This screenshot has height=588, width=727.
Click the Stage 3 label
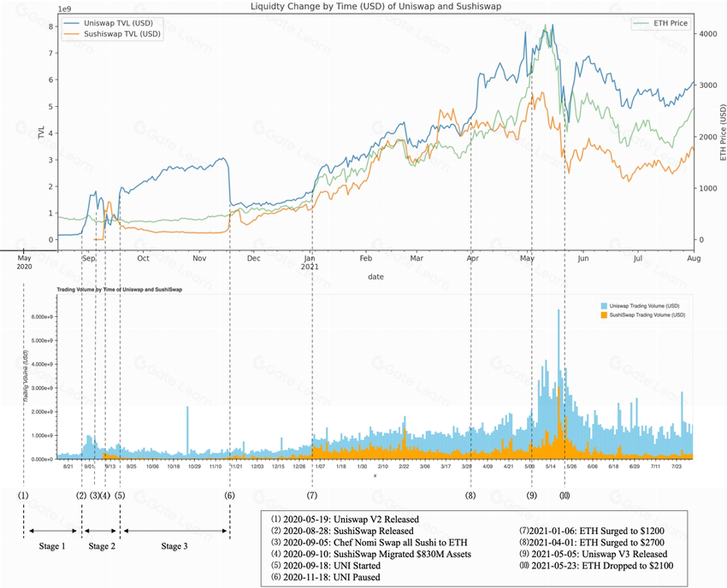pyautogui.click(x=174, y=546)
